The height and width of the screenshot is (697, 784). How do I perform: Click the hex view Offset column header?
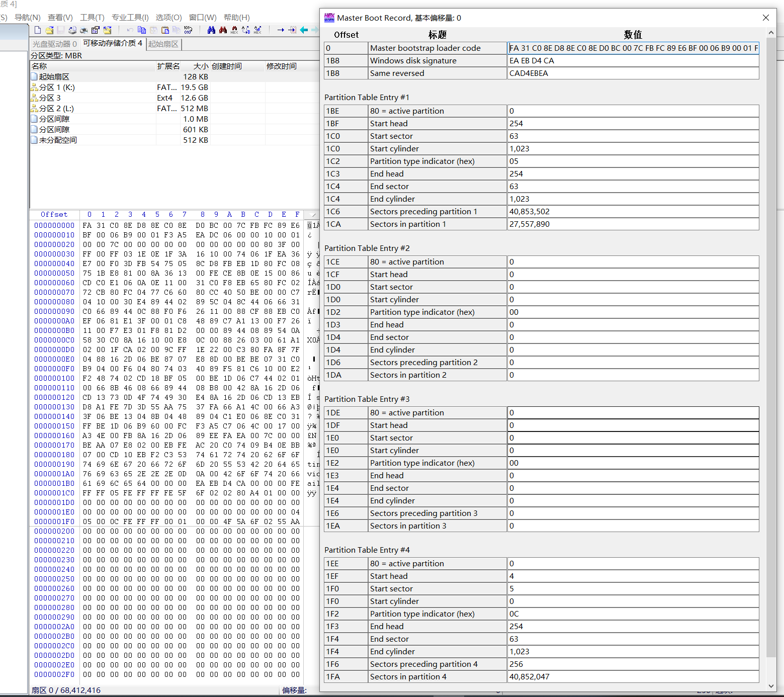pos(54,215)
